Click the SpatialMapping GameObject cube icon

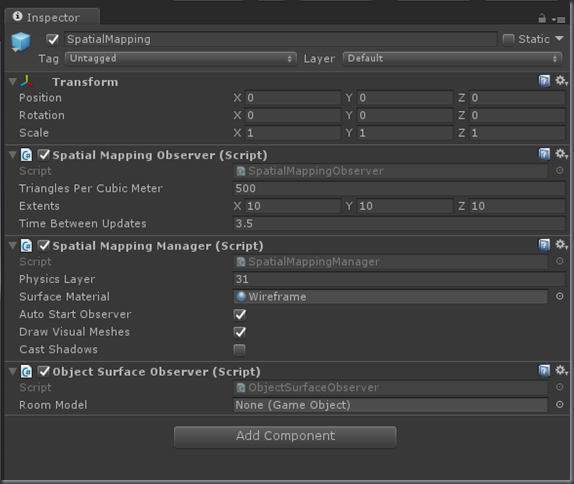(20, 42)
